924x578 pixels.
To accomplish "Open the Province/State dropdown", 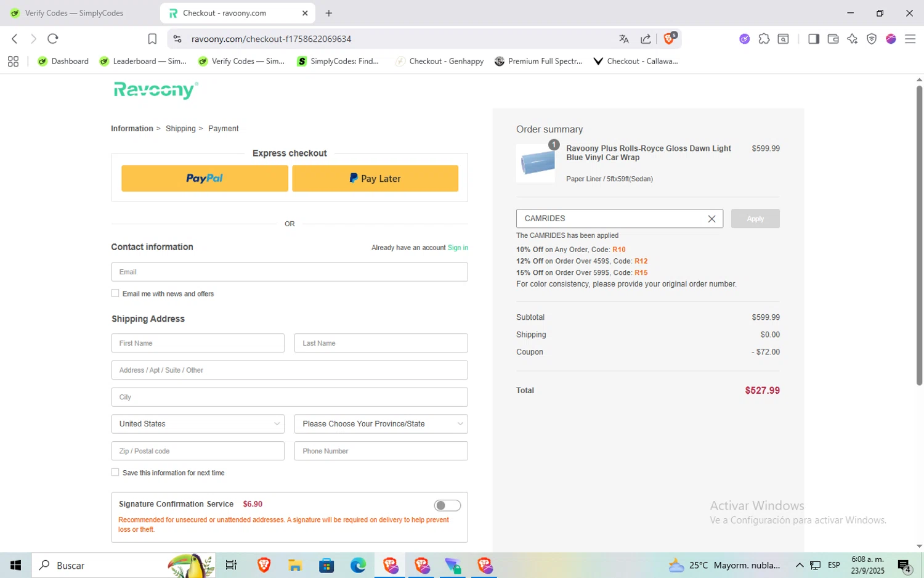I will pyautogui.click(x=381, y=424).
